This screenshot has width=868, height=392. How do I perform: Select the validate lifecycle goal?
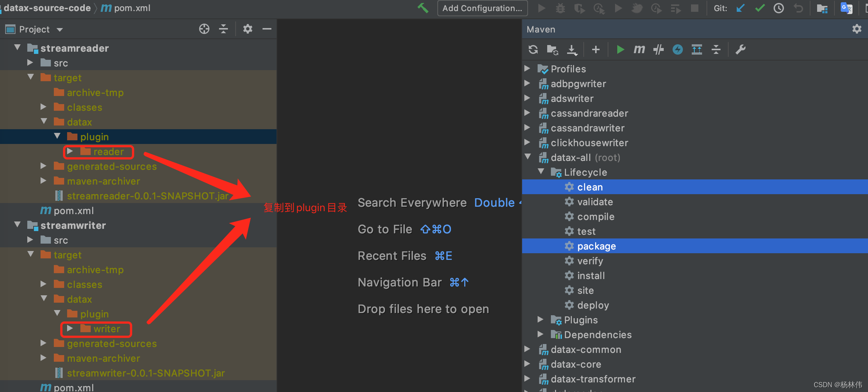coord(695,202)
